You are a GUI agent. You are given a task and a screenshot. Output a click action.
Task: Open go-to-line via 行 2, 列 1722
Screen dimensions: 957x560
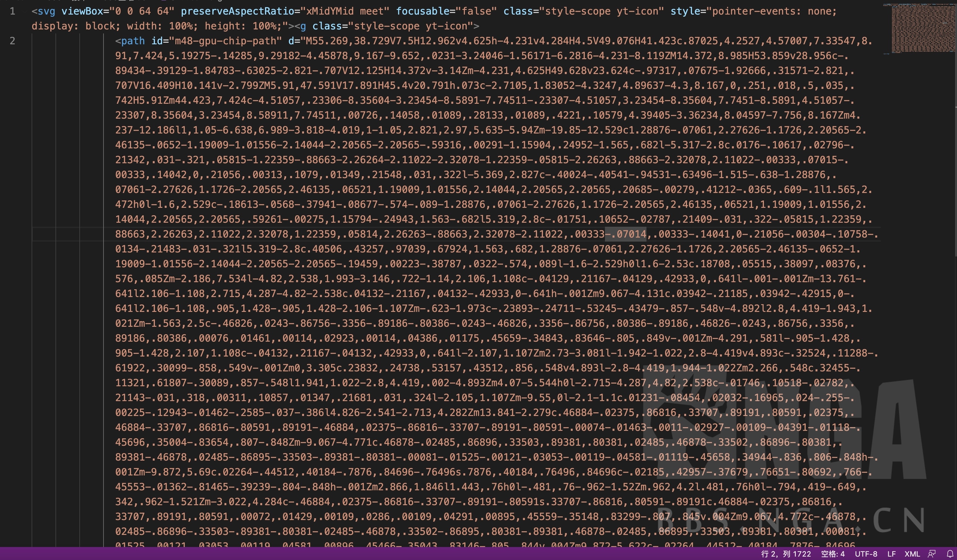coord(786,554)
